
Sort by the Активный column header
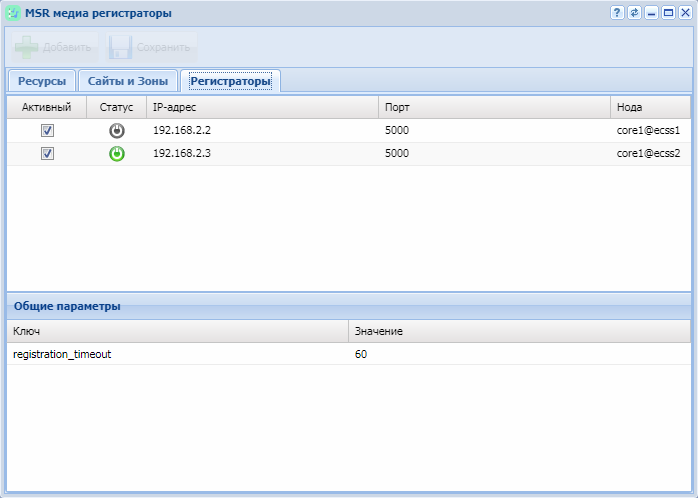click(x=47, y=107)
